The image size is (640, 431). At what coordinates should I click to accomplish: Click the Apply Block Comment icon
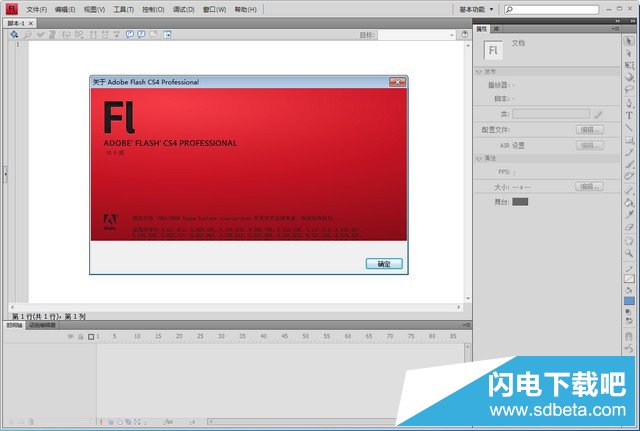pos(130,34)
